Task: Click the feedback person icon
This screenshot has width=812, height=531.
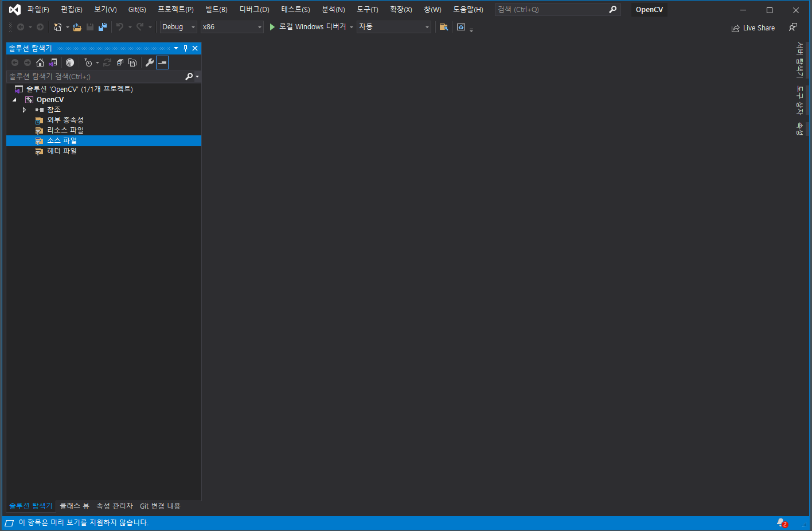Action: [x=793, y=27]
